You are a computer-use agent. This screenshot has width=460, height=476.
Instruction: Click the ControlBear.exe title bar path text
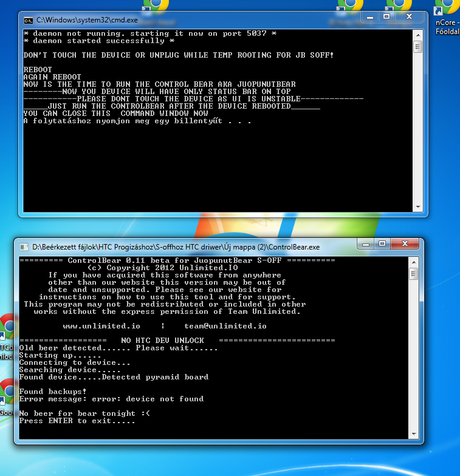click(176, 247)
